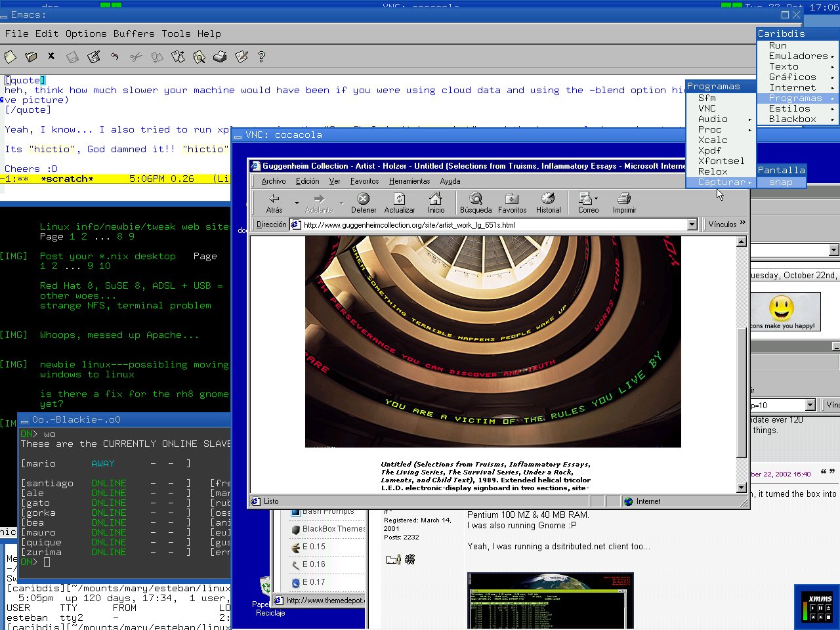Click the Historial history toolbar button
The width and height of the screenshot is (840, 630).
548,203
